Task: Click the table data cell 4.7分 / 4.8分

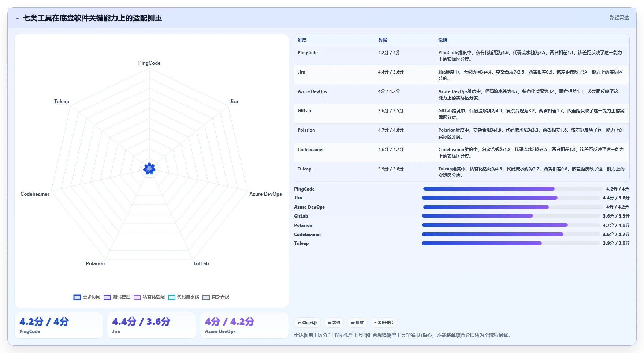Action: coord(391,130)
